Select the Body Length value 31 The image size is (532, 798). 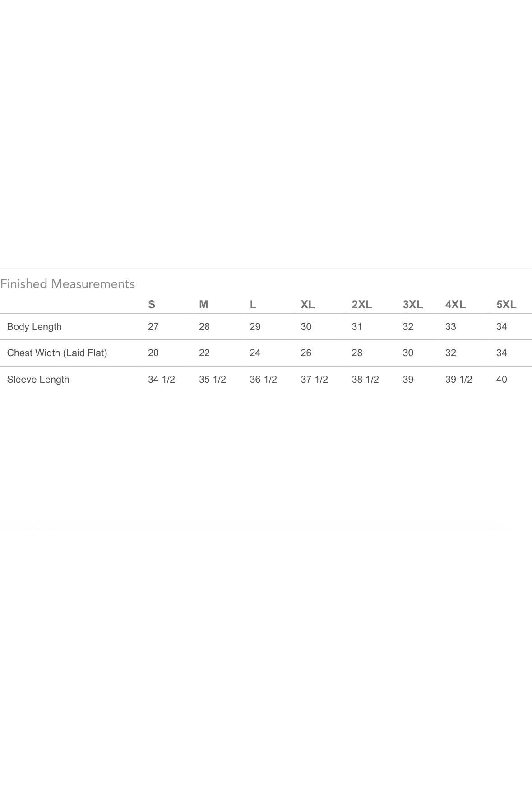[357, 327]
